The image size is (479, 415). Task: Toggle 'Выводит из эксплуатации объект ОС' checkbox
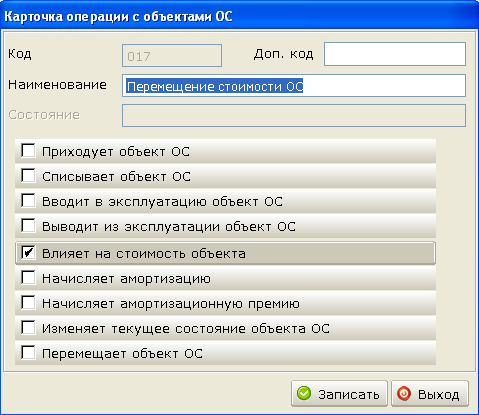coord(28,225)
